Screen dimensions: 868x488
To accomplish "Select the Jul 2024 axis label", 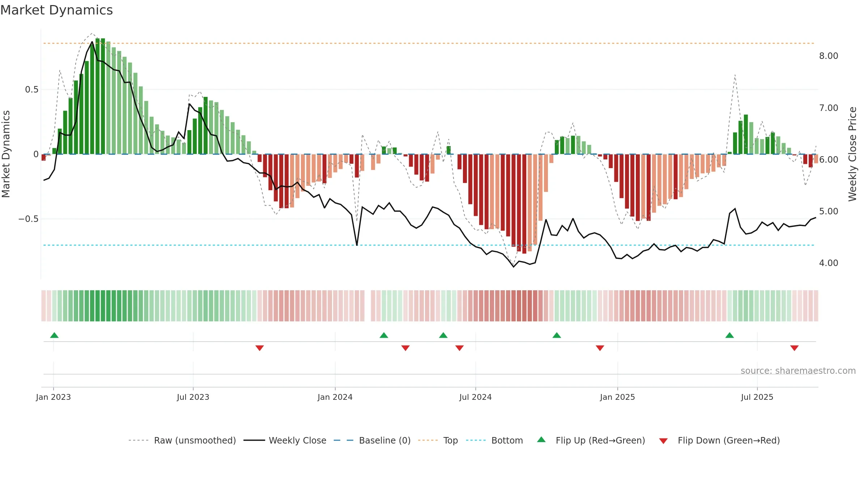I will pos(476,397).
